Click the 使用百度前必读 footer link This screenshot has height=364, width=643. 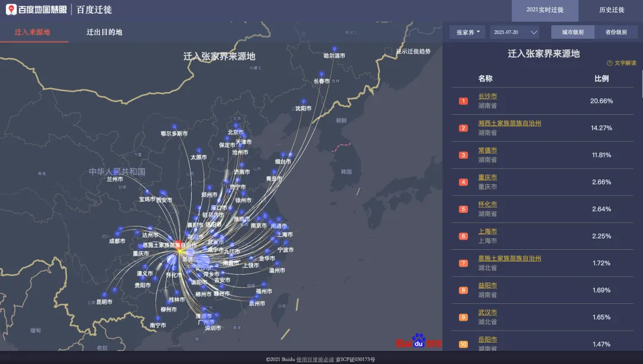[x=315, y=359]
